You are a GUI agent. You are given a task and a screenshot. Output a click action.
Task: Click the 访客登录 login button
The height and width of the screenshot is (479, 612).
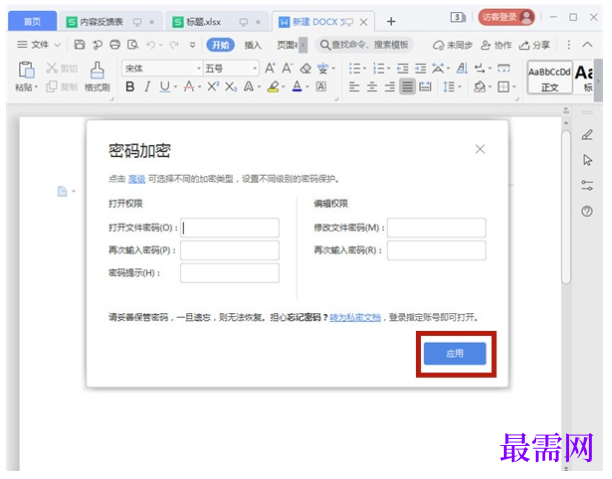(506, 17)
